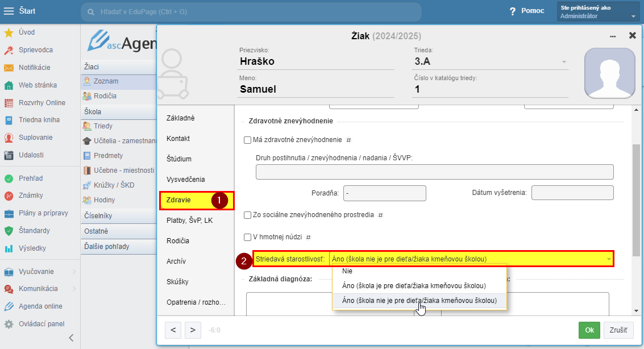The image size is (644, 349).
Task: Open Rozvrhy Online grid icon
Action: [9, 103]
